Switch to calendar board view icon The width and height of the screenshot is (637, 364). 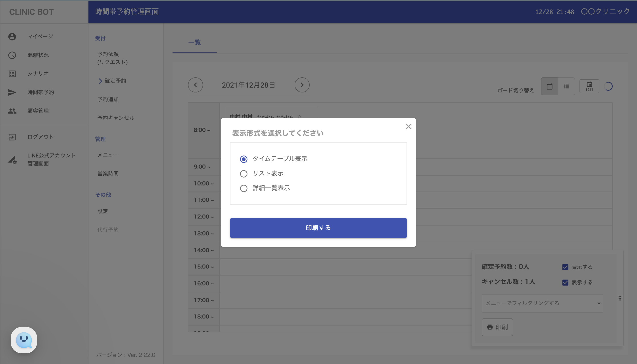[x=549, y=86]
